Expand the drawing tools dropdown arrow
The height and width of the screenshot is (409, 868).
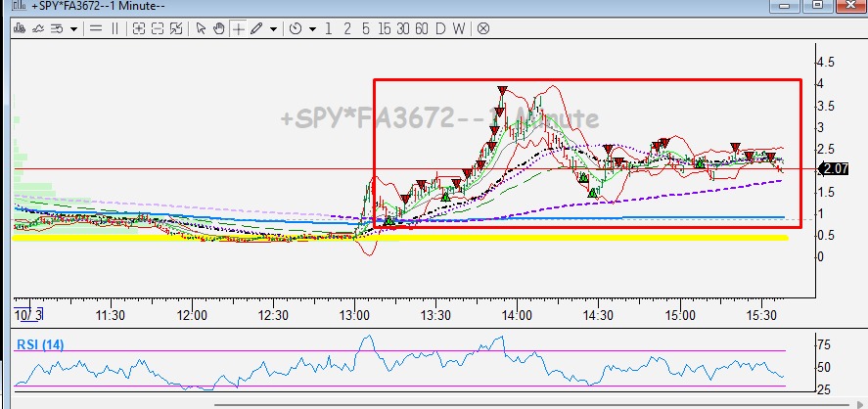tap(273, 29)
